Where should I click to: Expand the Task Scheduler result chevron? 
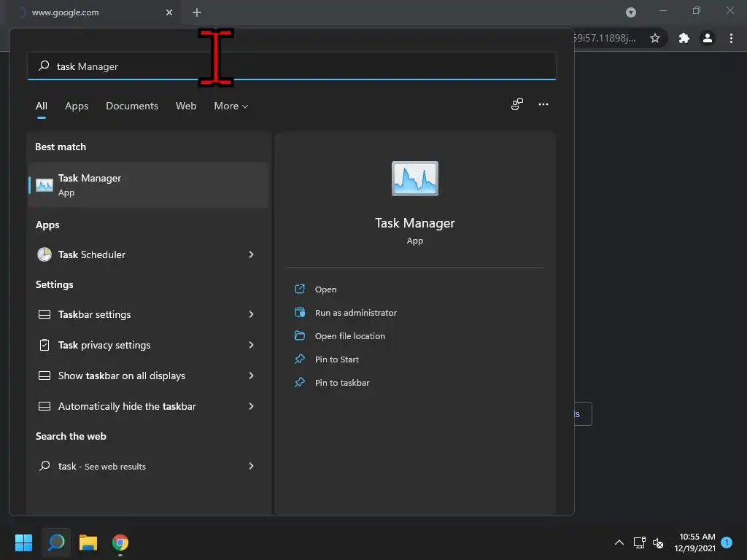point(251,254)
